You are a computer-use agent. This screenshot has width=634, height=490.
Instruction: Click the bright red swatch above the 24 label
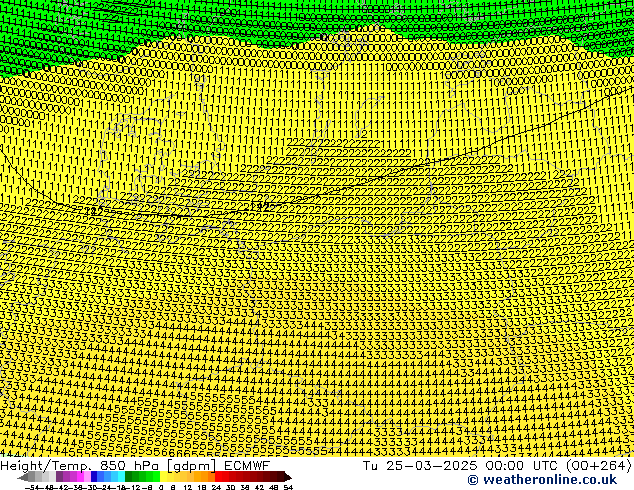(x=218, y=476)
